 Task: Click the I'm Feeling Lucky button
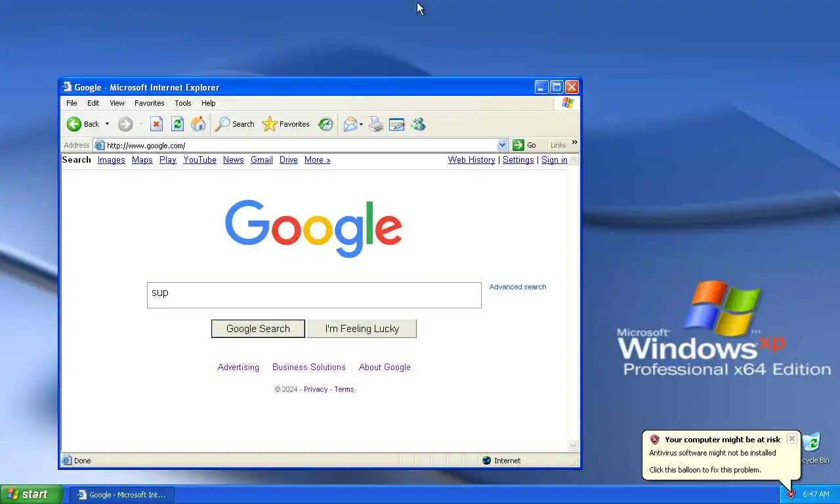click(362, 329)
